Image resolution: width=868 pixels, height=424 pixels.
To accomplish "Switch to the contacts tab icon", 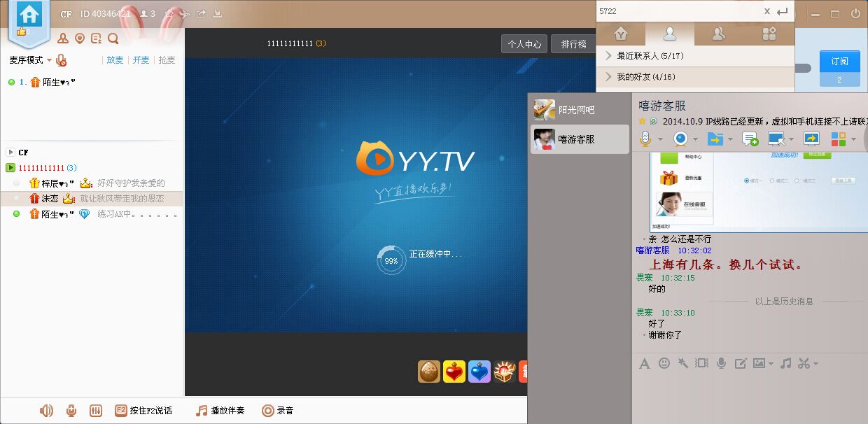I will 670,33.
